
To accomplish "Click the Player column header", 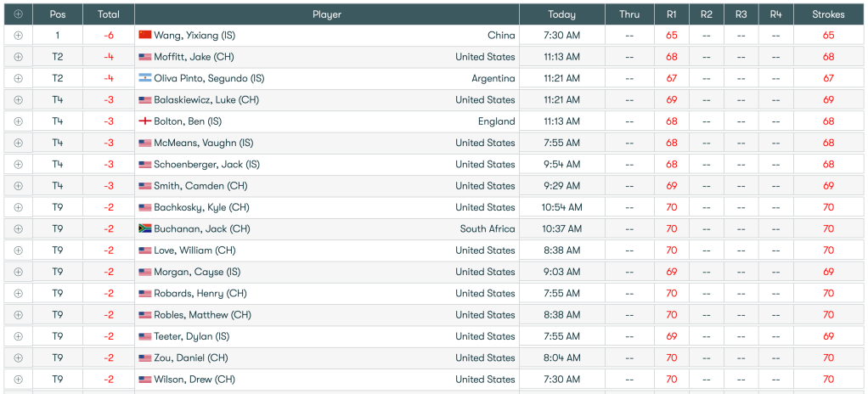I will pyautogui.click(x=327, y=14).
